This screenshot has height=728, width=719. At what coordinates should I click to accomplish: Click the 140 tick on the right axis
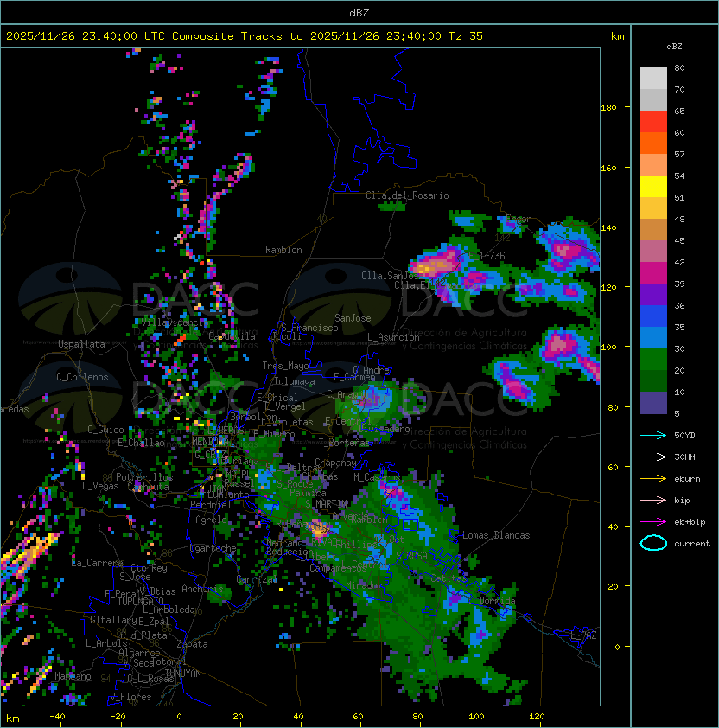coord(608,227)
